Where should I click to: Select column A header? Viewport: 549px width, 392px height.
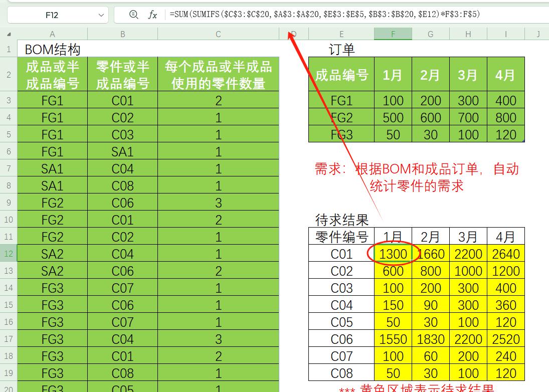pos(52,34)
